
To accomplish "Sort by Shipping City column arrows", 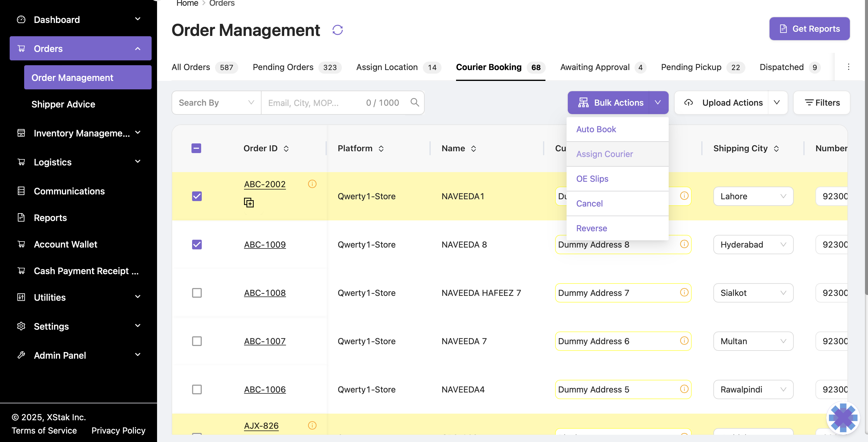I will coord(776,149).
